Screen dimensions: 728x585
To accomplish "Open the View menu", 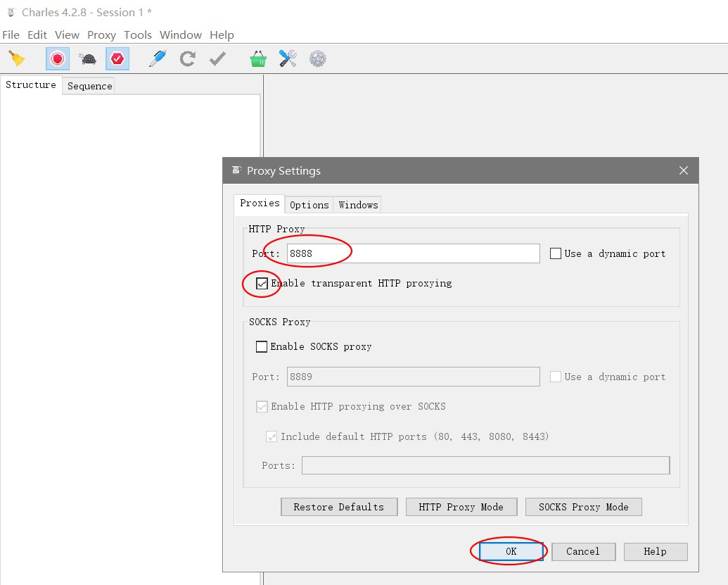I will point(67,35).
